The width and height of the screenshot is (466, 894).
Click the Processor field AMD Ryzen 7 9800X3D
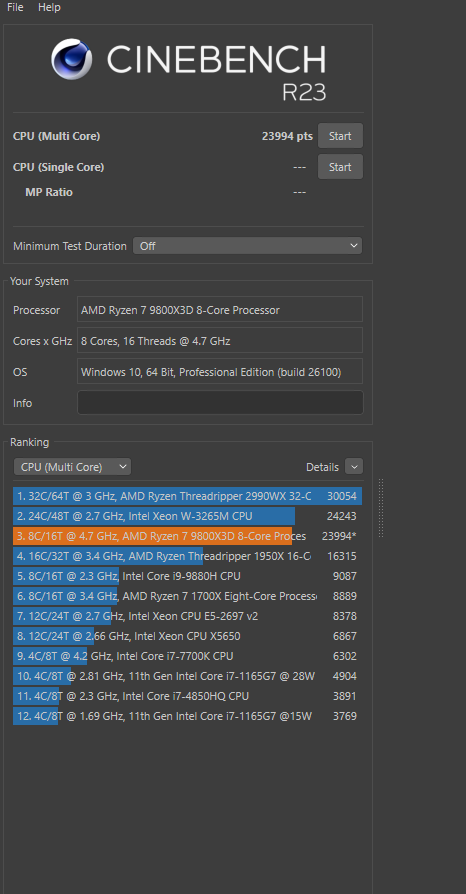(220, 310)
